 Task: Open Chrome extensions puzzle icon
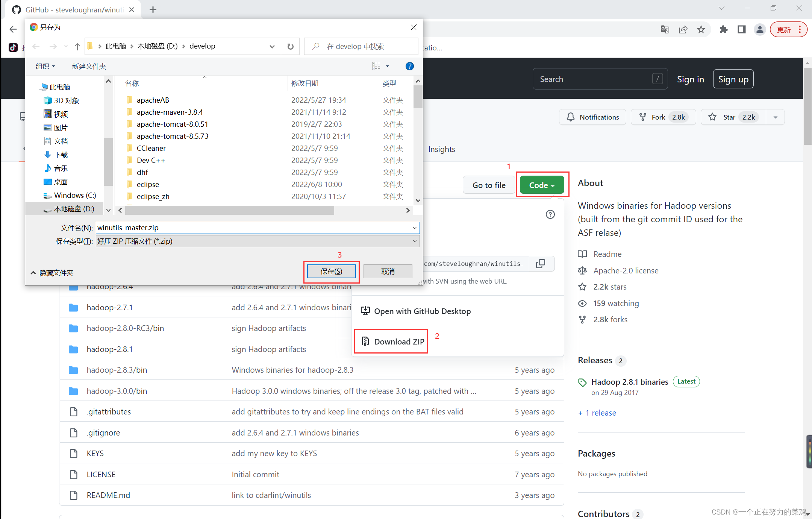pos(723,29)
